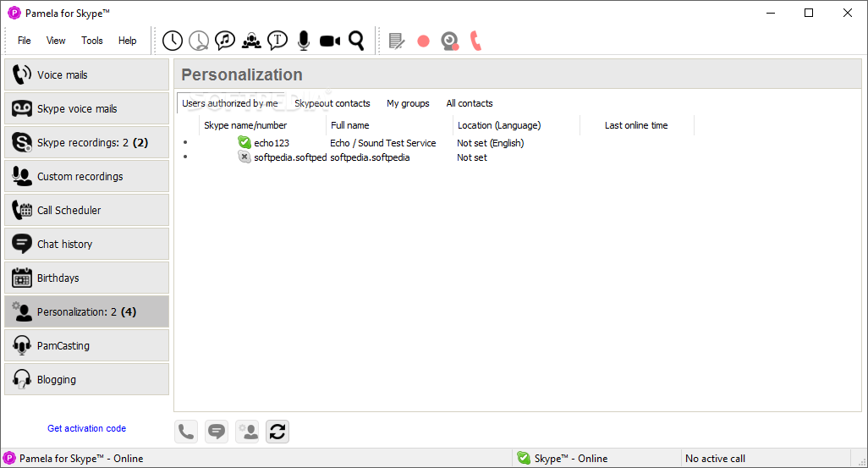Click the microphone toolbar icon
This screenshot has height=468, width=868.
pyautogui.click(x=304, y=41)
